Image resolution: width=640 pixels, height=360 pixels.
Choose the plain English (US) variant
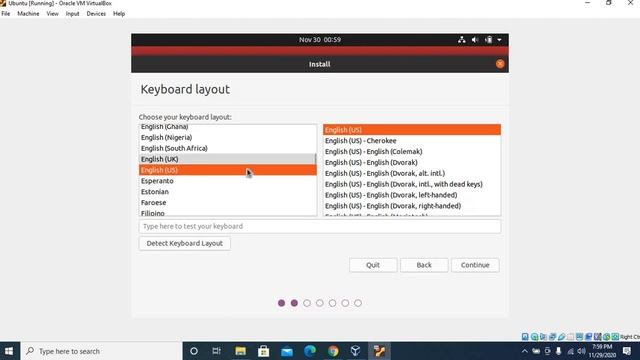tap(412, 129)
